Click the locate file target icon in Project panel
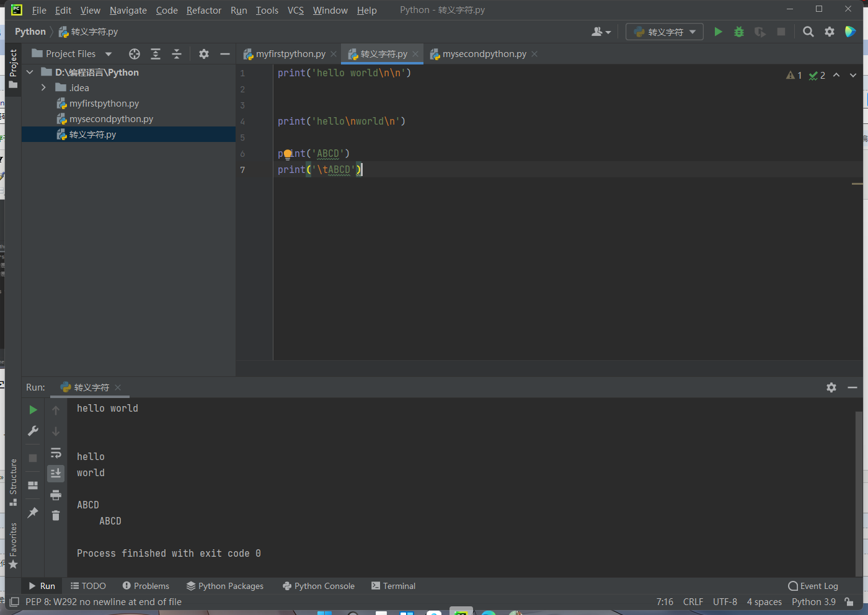The image size is (868, 615). (x=135, y=54)
